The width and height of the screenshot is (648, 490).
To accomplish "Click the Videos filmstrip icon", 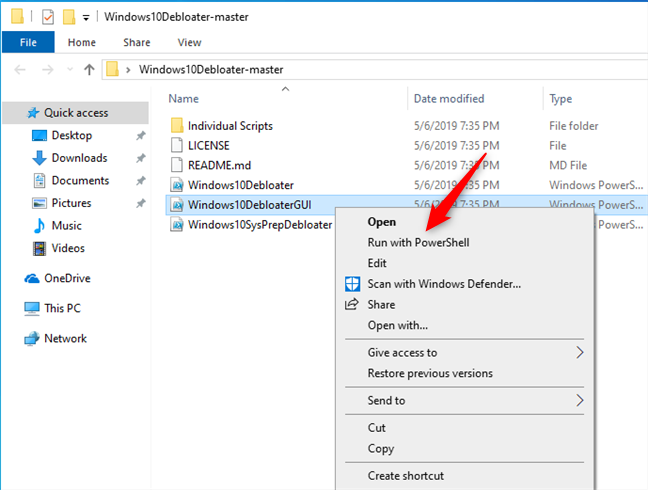I will [x=39, y=248].
